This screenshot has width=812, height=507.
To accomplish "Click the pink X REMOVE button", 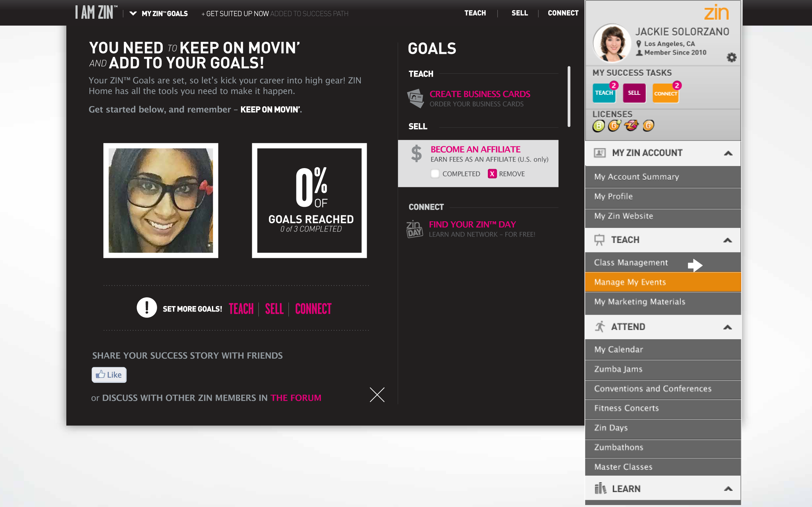I will pyautogui.click(x=492, y=174).
